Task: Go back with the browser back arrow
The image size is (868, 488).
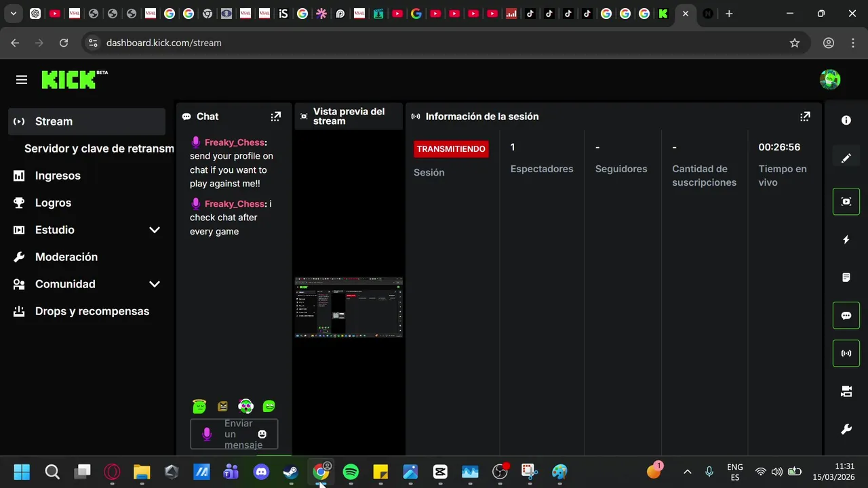Action: pos(15,43)
